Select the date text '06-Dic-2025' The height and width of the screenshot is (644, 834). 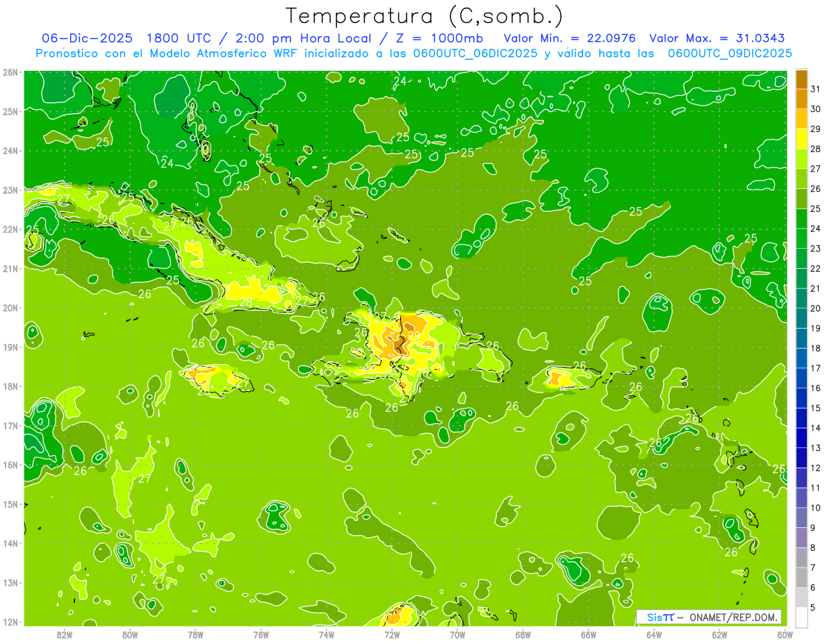[x=85, y=39]
